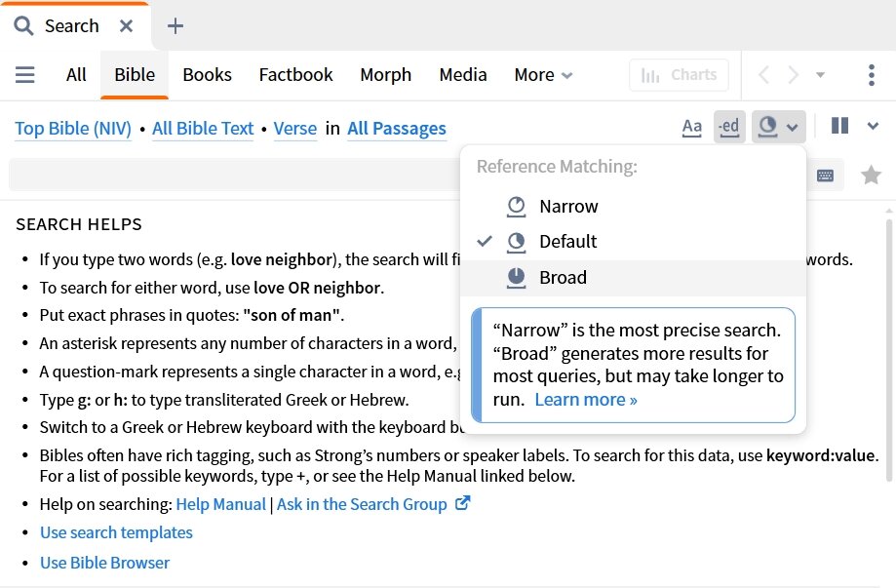Viewport: 896px width, 588px height.
Task: Click the Charts icon button
Action: coord(679,75)
